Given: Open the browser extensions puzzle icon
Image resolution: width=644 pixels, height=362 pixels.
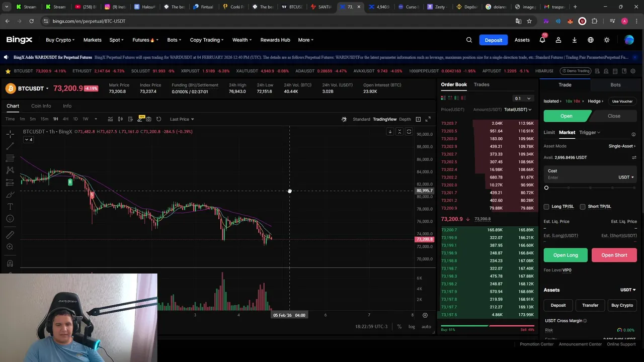Looking at the screenshot, I should pyautogui.click(x=595, y=21).
